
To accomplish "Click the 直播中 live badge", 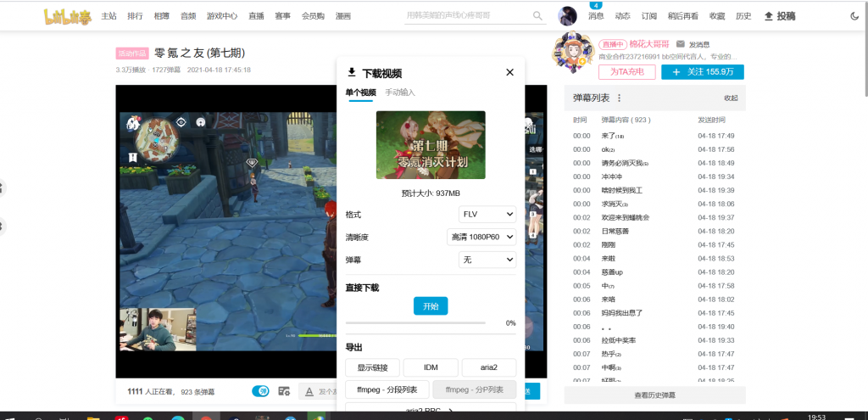I will pyautogui.click(x=614, y=44).
